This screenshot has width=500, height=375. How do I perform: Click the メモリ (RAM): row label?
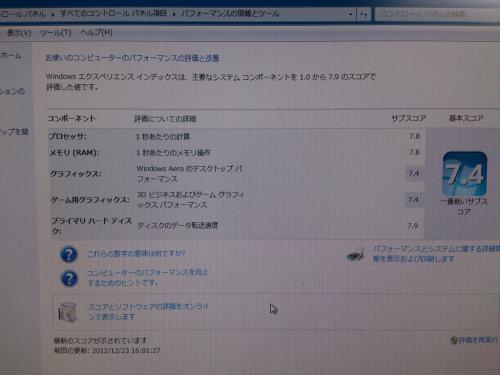point(74,153)
